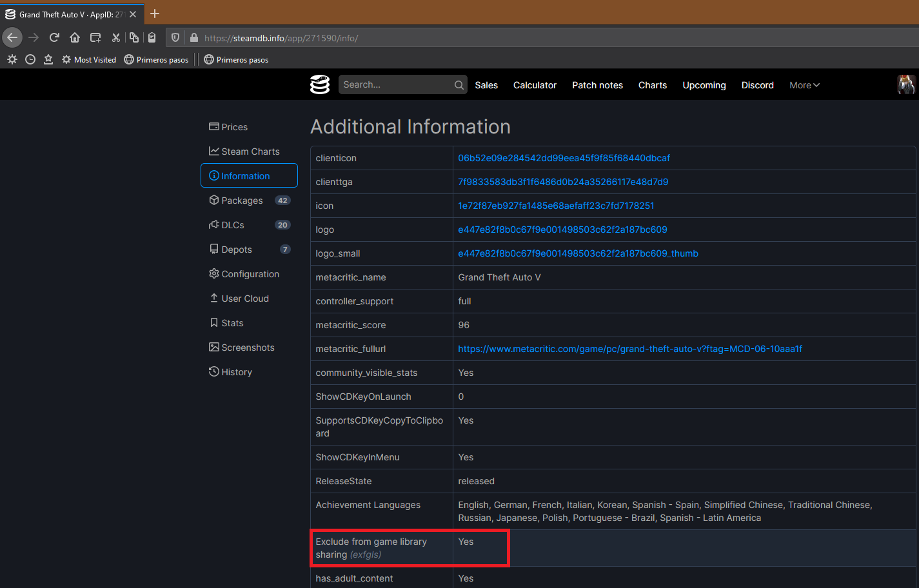Click the 'metacritic_name' key cell
The height and width of the screenshot is (588, 919).
click(382, 277)
